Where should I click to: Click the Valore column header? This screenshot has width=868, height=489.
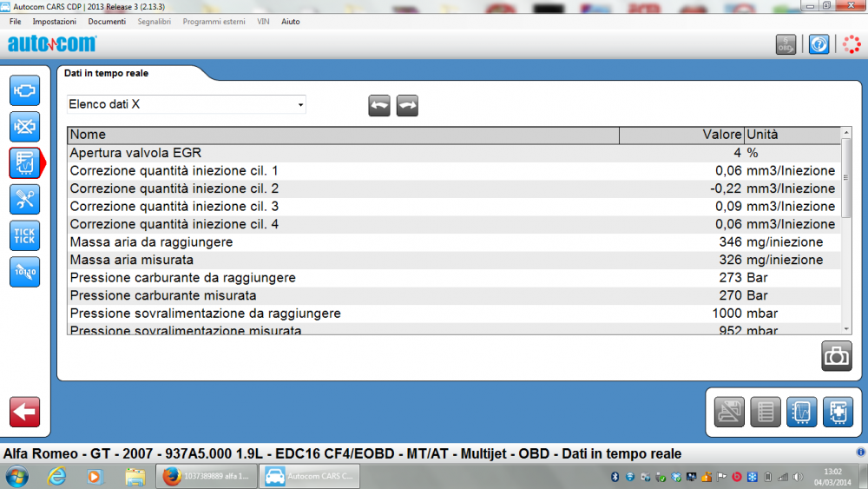[681, 135]
